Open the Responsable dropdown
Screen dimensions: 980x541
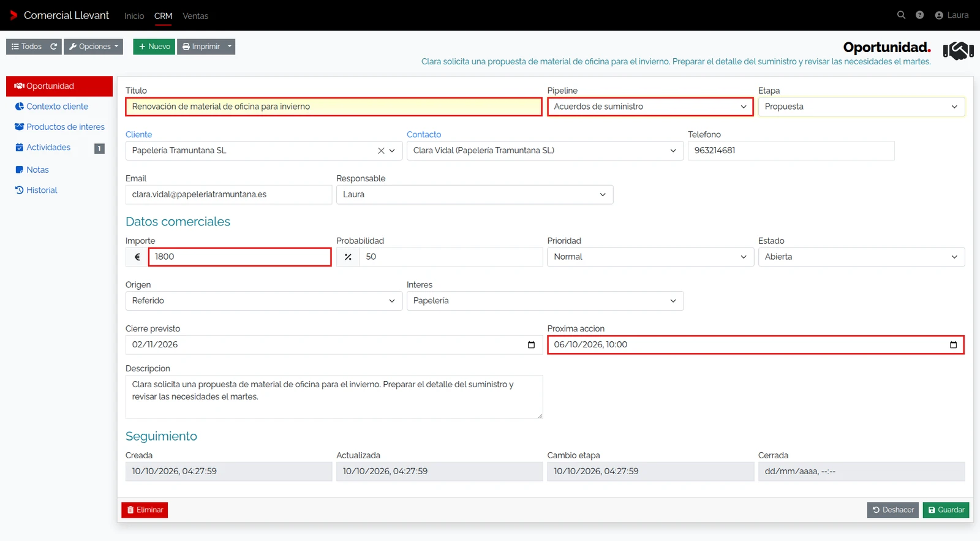pos(475,195)
